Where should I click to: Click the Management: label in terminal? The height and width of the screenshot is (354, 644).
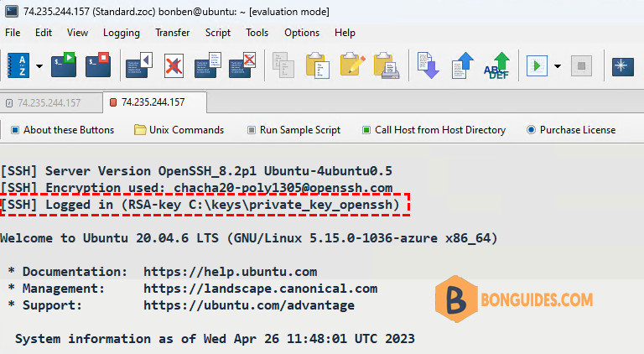(64, 289)
